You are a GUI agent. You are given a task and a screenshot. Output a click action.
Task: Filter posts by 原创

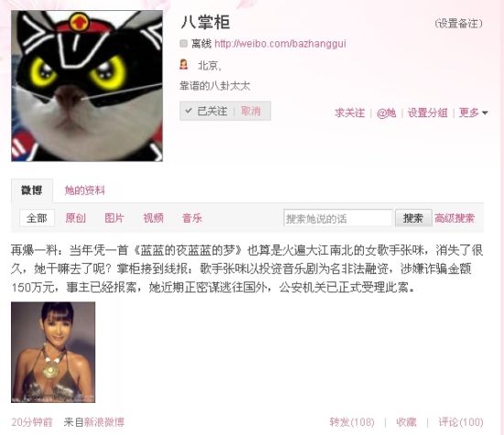tap(75, 218)
